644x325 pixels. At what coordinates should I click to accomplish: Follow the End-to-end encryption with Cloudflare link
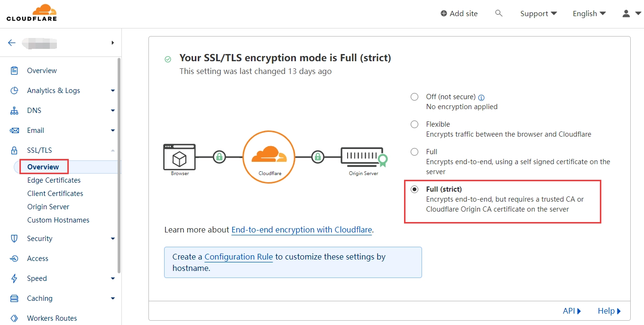301,230
